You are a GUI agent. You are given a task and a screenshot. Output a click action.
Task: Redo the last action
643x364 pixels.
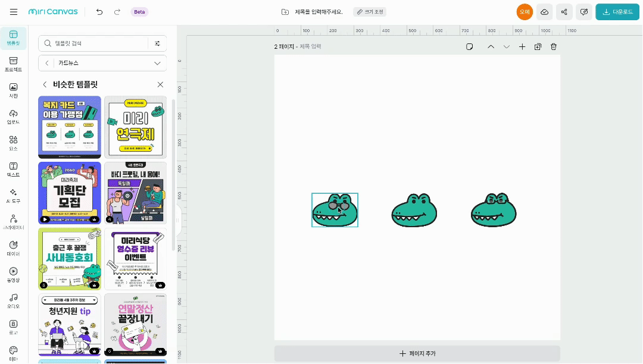pos(117,12)
